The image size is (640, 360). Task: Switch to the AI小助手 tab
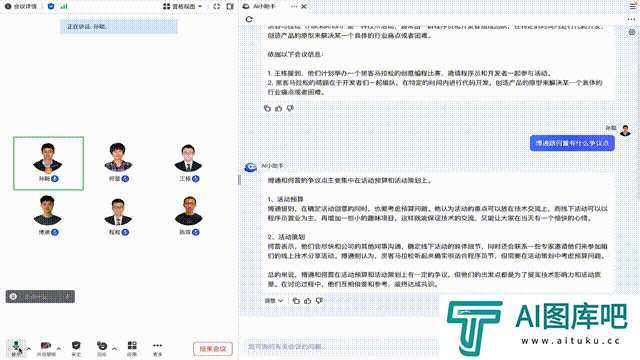pyautogui.click(x=260, y=7)
